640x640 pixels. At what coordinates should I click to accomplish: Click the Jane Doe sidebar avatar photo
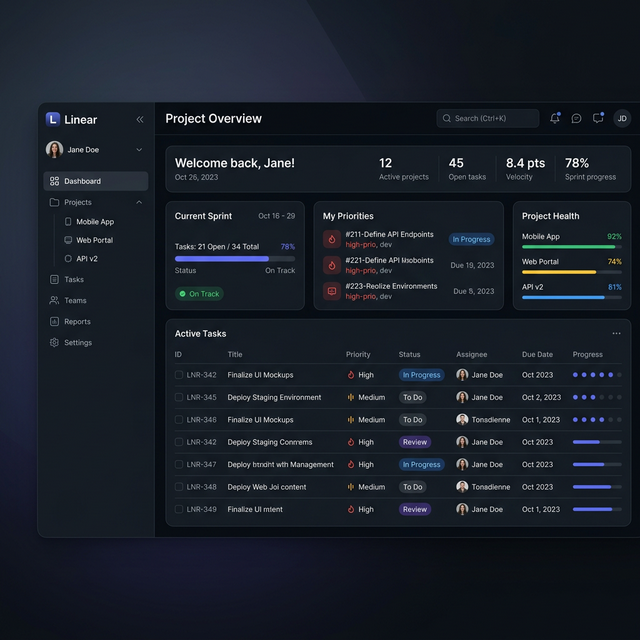pos(54,149)
